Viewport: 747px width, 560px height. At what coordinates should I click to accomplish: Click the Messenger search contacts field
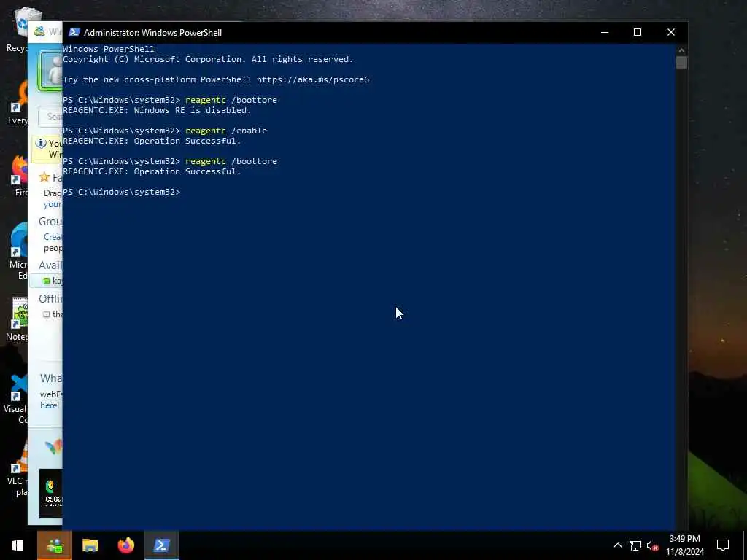(x=50, y=117)
